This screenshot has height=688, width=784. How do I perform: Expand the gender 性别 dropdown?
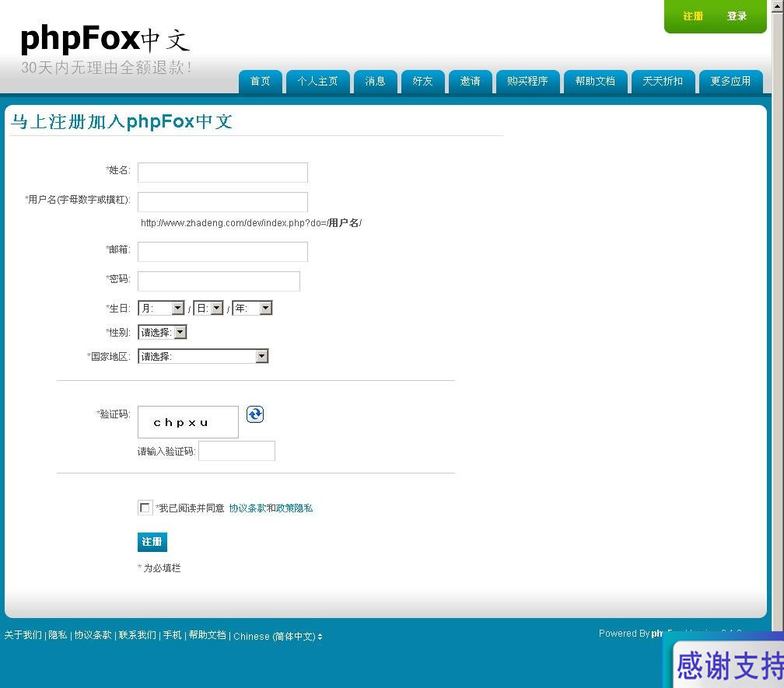click(x=163, y=332)
